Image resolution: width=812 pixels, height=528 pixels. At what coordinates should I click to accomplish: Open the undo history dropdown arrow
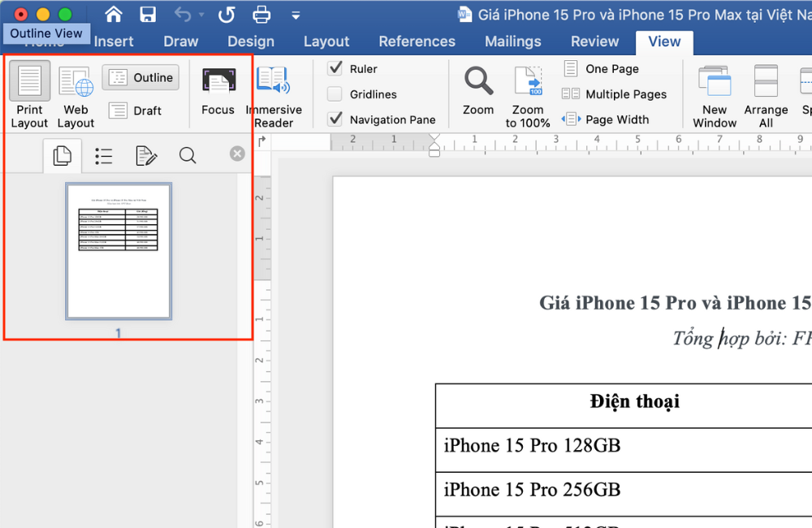pos(201,15)
